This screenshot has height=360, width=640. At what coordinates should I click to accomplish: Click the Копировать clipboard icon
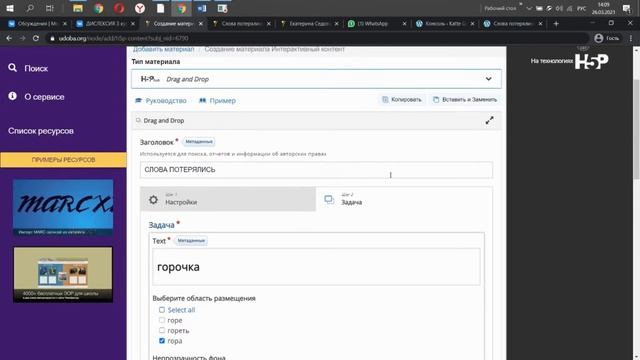(x=385, y=99)
